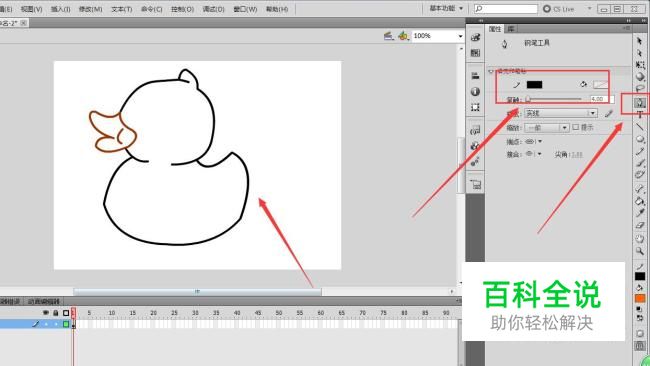Screen dimensions: 650x366
Task: Open the Insert (I) menu
Action: click(61, 9)
